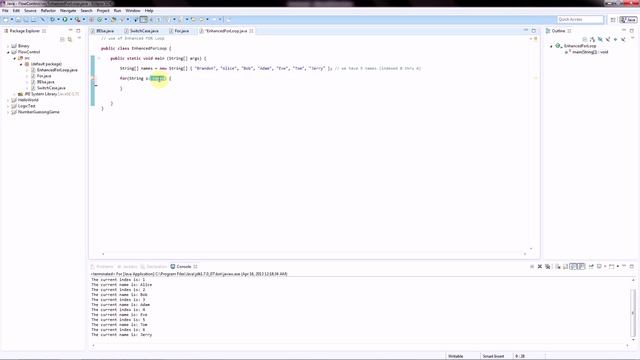Viewport: 640px width, 360px height.
Task: Open the Window menu
Action: (133, 11)
